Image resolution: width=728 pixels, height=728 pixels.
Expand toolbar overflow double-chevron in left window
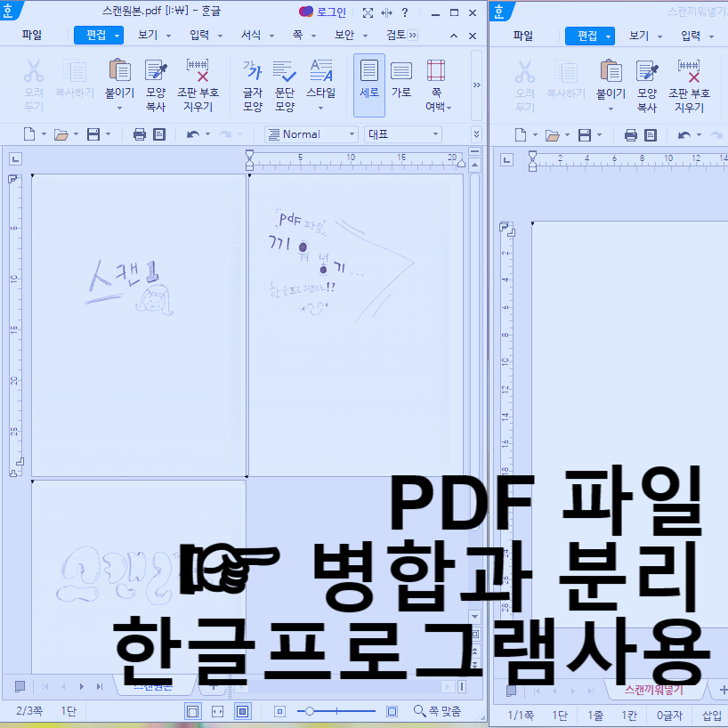click(x=476, y=134)
